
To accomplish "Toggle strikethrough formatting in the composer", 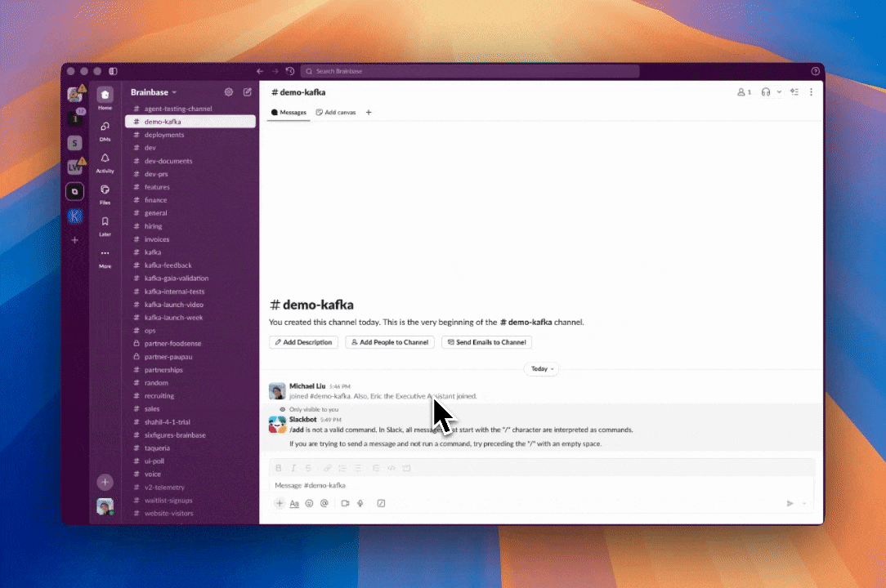I will tap(308, 468).
